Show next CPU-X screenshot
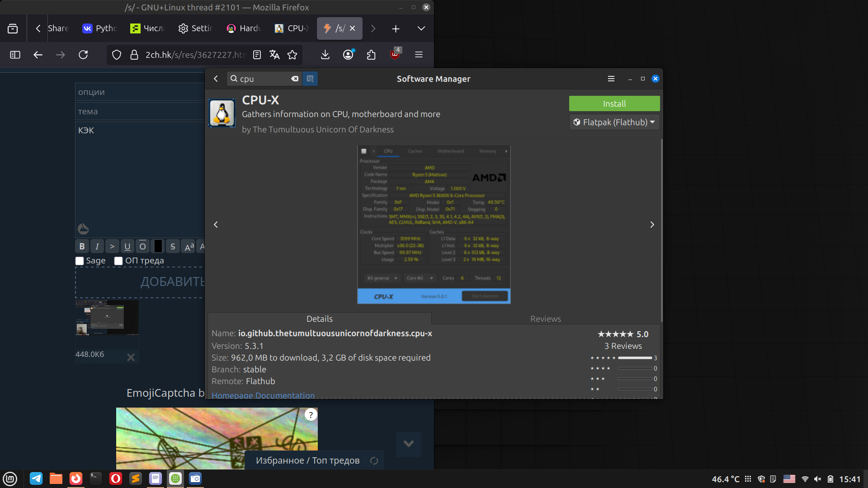 [x=652, y=225]
